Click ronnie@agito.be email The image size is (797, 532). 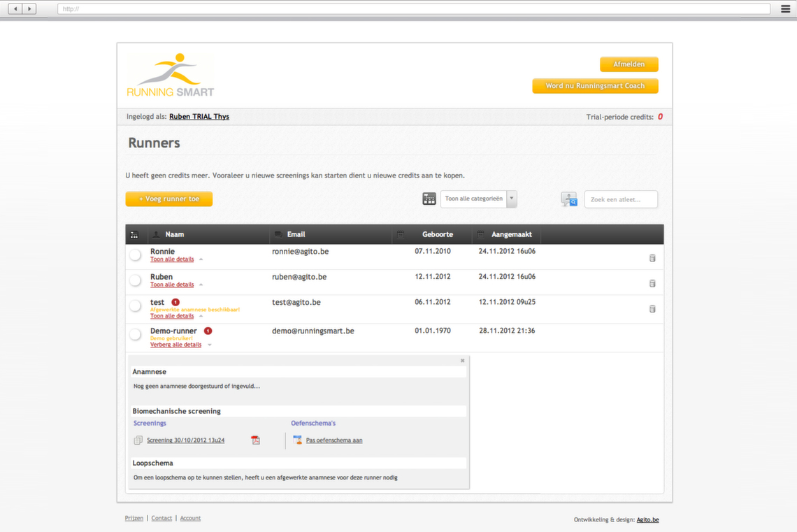pyautogui.click(x=301, y=252)
